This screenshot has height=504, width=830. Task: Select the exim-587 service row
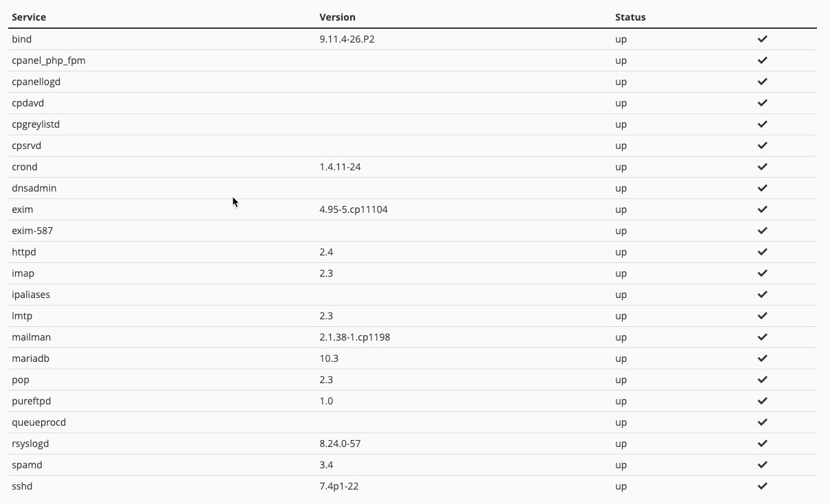pos(32,231)
